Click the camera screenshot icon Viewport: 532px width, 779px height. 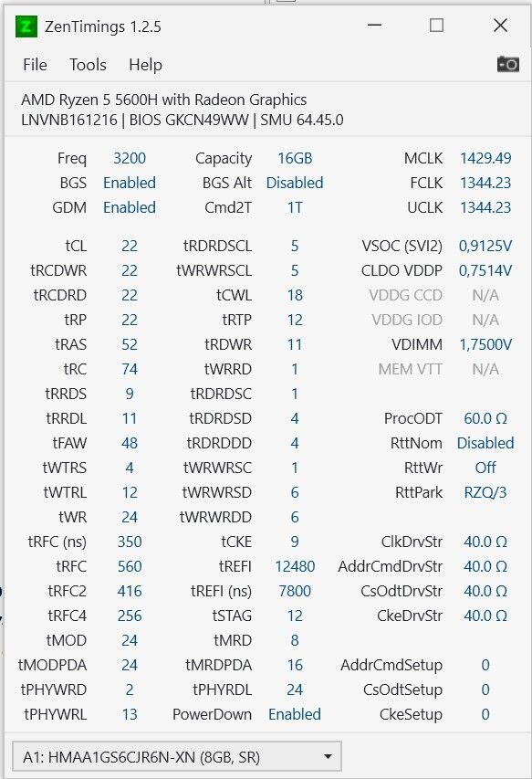pos(507,64)
